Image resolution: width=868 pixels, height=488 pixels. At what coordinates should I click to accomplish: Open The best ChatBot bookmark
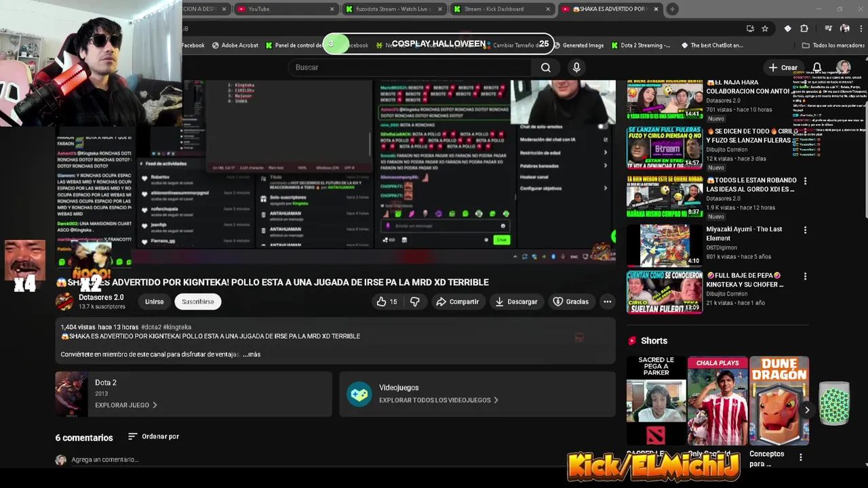[x=711, y=45]
